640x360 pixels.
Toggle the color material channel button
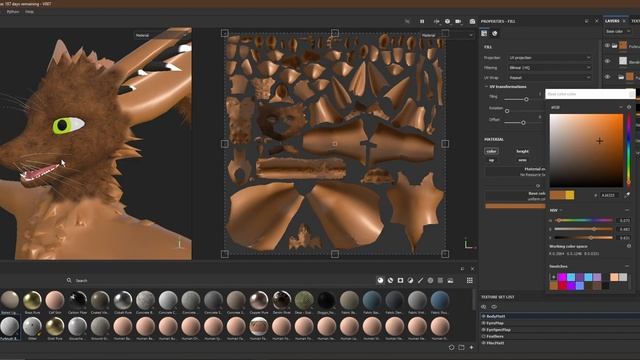[491, 151]
